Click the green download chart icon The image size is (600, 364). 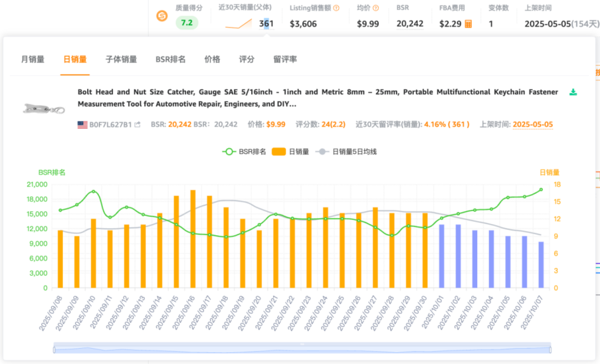point(573,92)
